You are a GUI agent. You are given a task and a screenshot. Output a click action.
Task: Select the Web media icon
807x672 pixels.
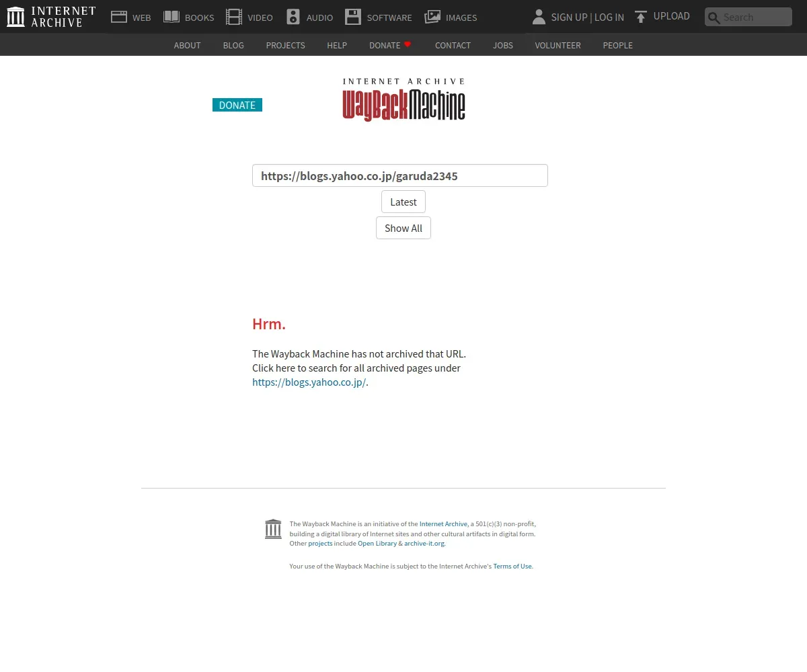(119, 17)
